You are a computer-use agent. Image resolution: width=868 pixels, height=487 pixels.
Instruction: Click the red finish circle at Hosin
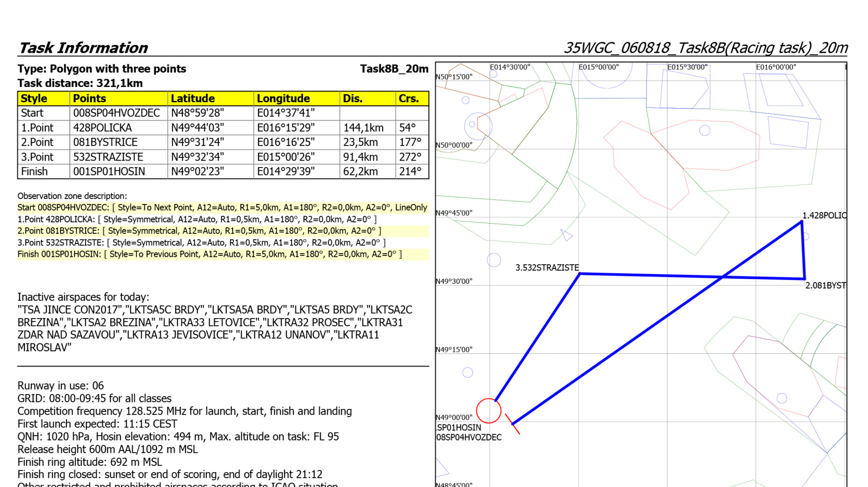(x=488, y=411)
